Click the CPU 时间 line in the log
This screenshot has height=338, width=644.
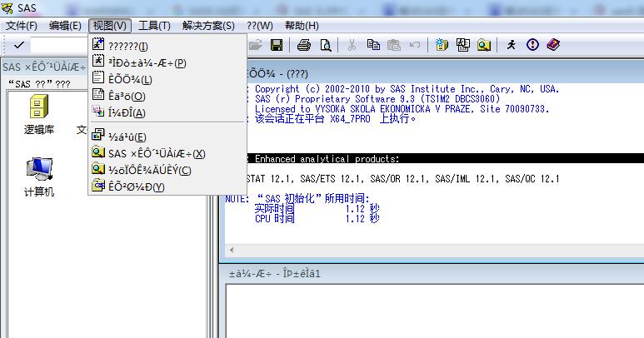coord(317,219)
